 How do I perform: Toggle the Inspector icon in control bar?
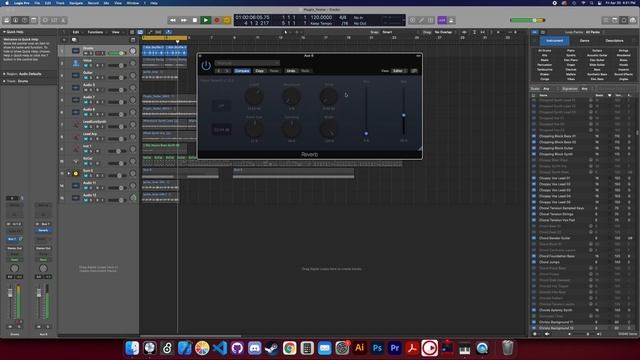coord(16,20)
